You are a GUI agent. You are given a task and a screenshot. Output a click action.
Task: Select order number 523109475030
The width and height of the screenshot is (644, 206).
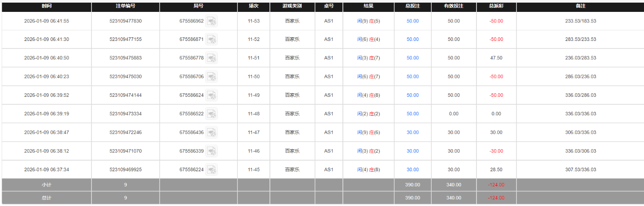(x=125, y=77)
